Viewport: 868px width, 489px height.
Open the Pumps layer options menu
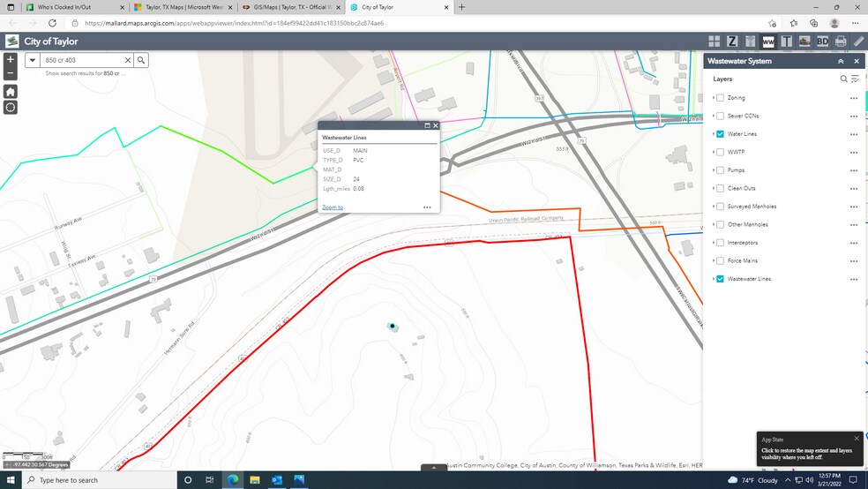853,170
